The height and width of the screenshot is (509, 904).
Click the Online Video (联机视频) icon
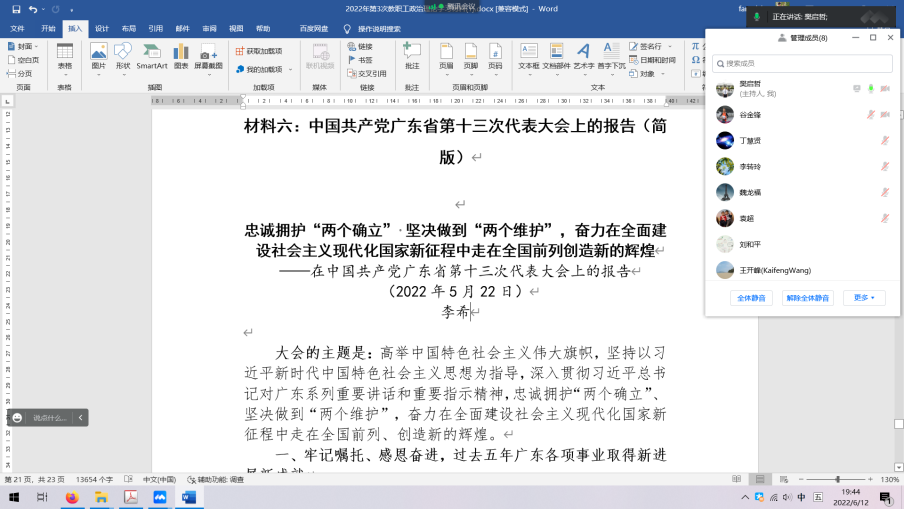click(x=320, y=56)
